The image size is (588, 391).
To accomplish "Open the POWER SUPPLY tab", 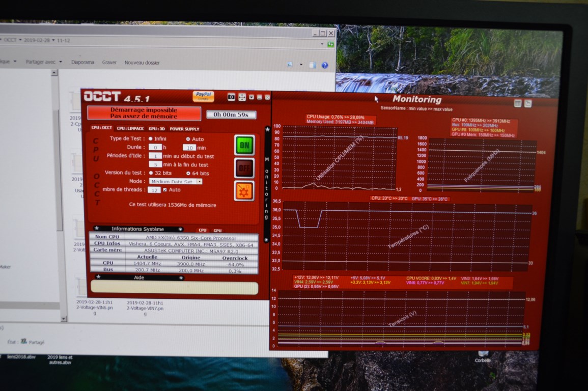I will click(x=184, y=129).
